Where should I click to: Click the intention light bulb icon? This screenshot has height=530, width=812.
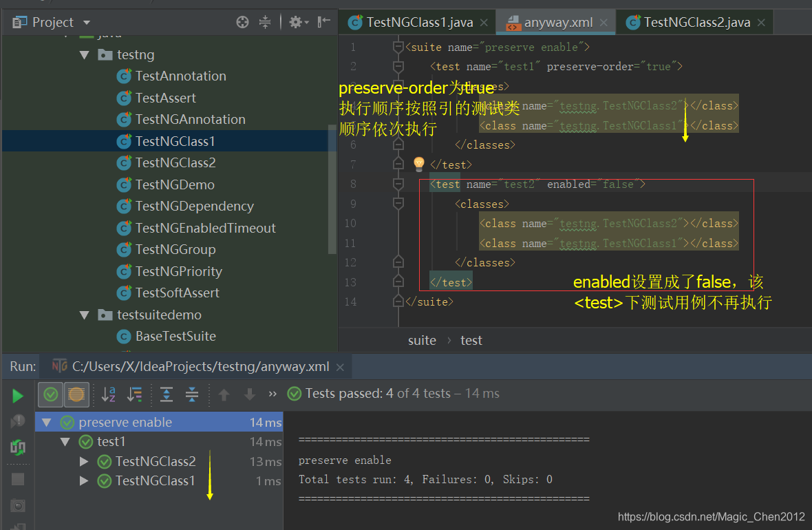coord(419,164)
